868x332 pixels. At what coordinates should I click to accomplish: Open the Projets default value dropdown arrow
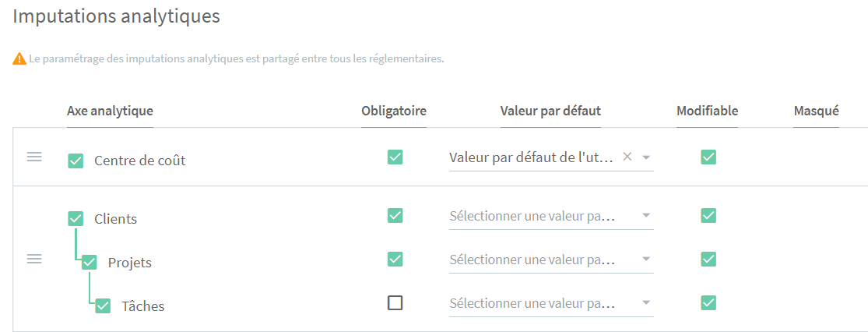645,260
